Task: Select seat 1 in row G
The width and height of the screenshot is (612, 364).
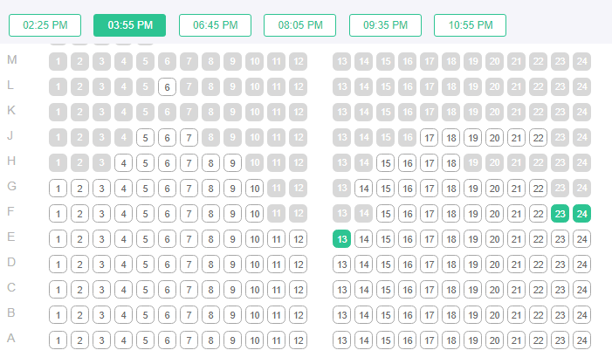Action: click(x=58, y=189)
